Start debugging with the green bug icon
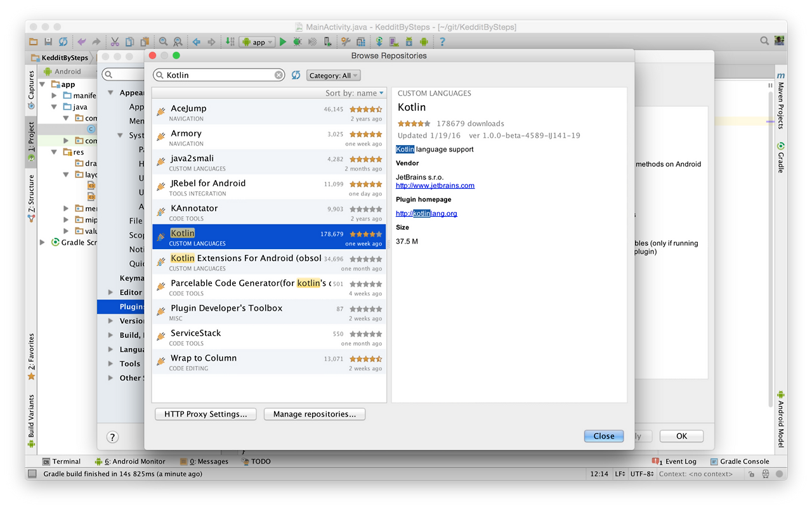The width and height of the screenshot is (812, 509). tap(297, 42)
